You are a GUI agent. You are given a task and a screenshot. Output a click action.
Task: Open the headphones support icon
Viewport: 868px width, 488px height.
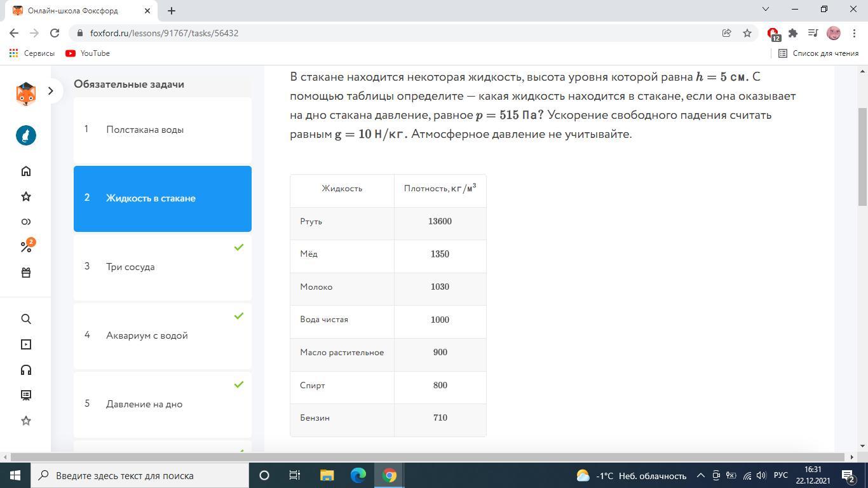click(26, 370)
